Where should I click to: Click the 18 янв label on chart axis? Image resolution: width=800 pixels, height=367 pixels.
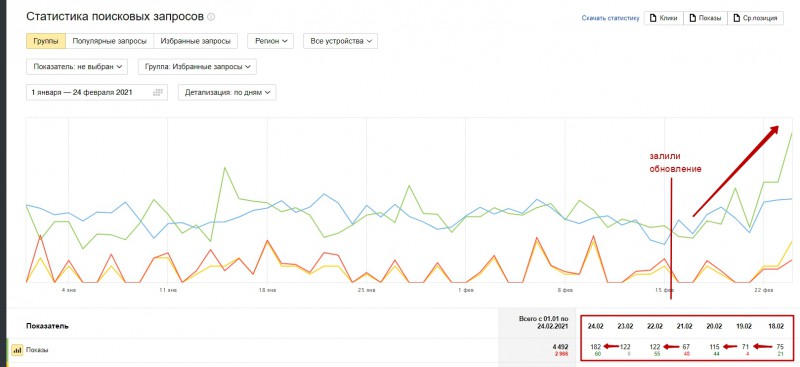(x=267, y=290)
